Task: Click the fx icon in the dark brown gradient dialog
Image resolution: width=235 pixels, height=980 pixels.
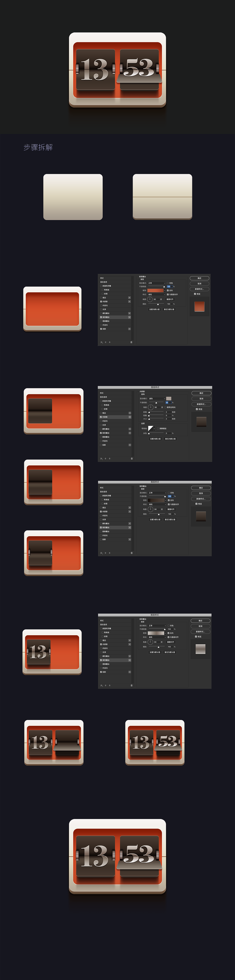Action: click(x=102, y=553)
